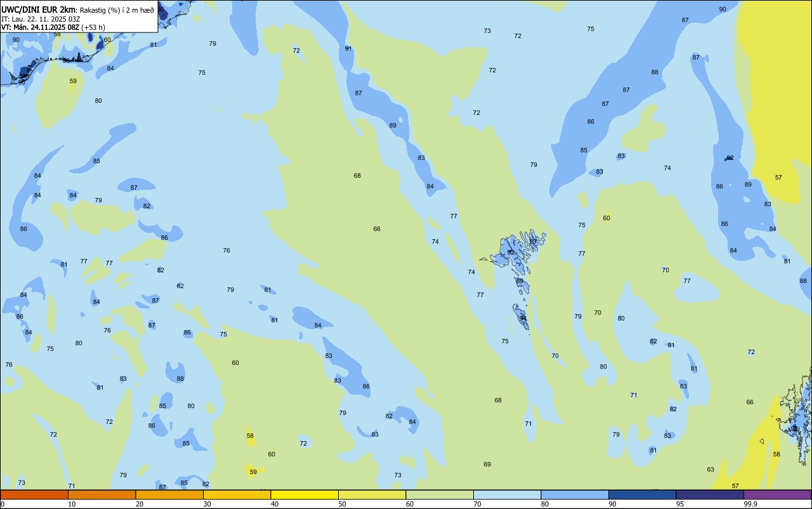Select the '(+53 h)' forecast offset text
Image resolution: width=812 pixels, height=509 pixels.
(93, 27)
